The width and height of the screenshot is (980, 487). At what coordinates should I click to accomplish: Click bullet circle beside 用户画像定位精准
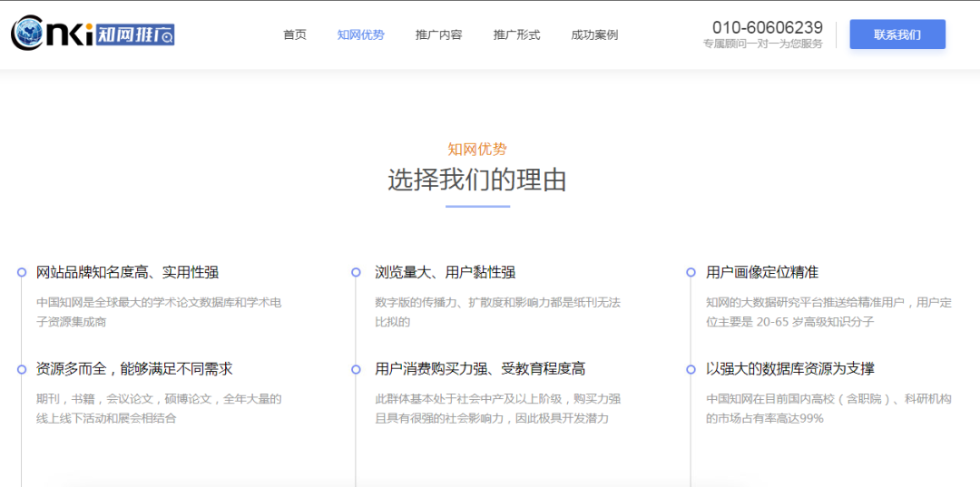691,272
